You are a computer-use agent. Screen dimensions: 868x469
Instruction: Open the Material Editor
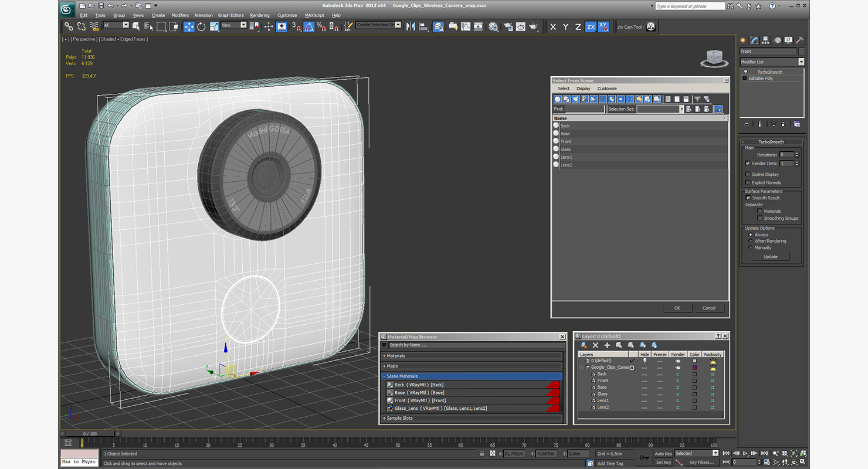point(493,26)
